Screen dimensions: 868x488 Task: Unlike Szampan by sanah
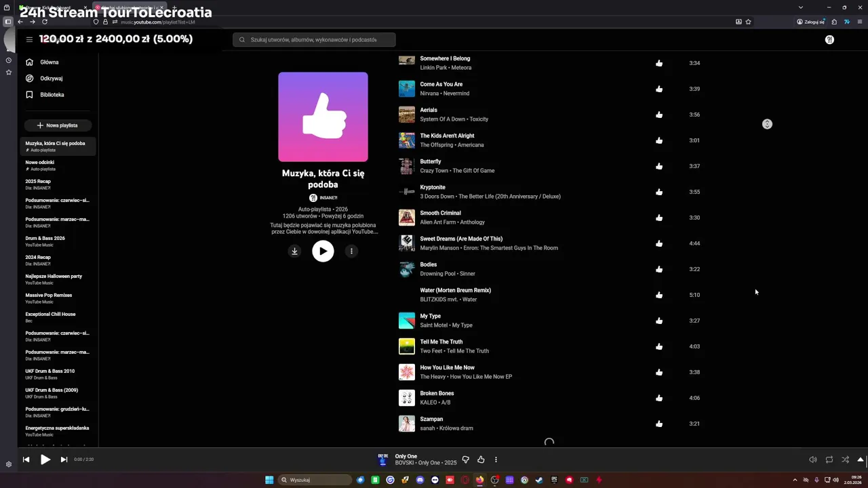(659, 424)
